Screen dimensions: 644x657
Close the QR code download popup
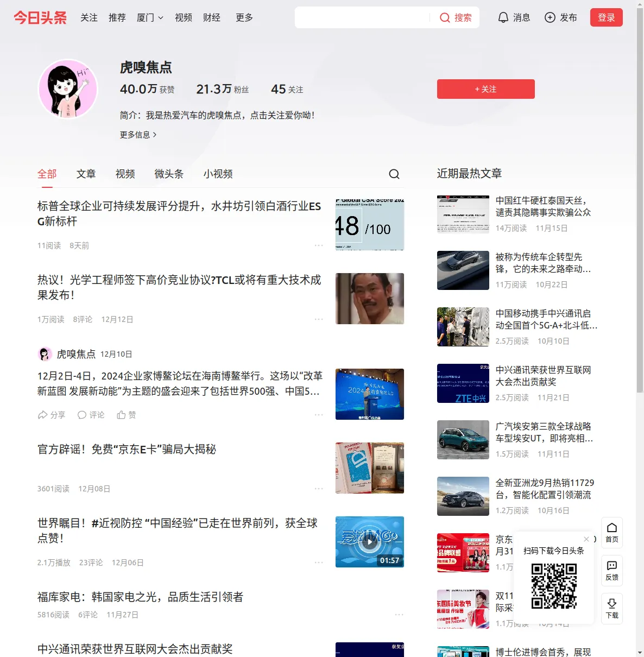click(586, 539)
